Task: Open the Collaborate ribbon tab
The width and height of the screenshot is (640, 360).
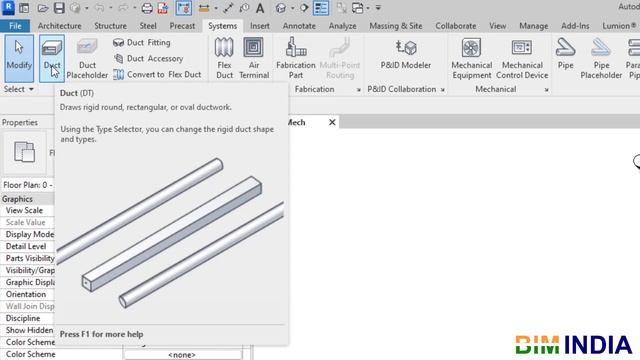Action: (x=456, y=26)
